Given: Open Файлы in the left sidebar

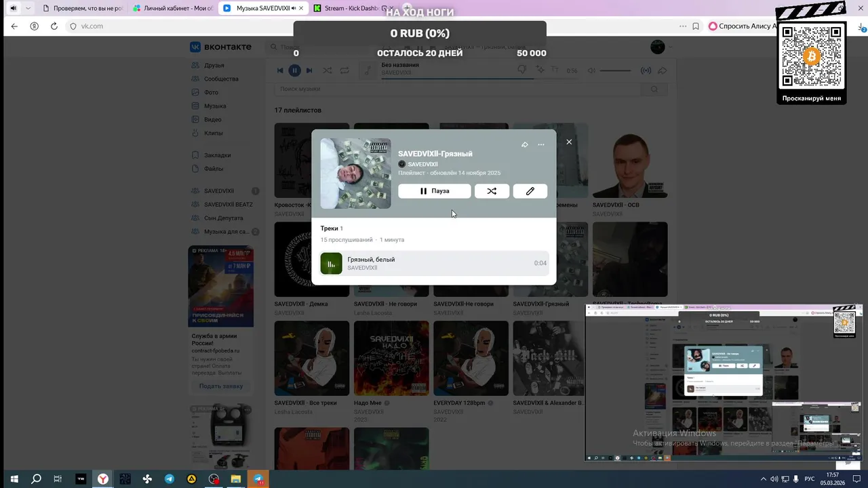Looking at the screenshot, I should (214, 169).
